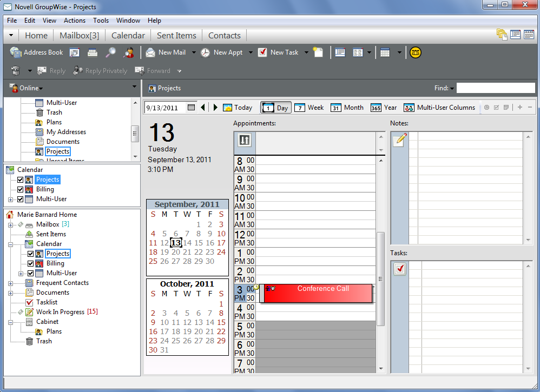Select Plans under Cabinet
This screenshot has width=540, height=392.
(54, 331)
